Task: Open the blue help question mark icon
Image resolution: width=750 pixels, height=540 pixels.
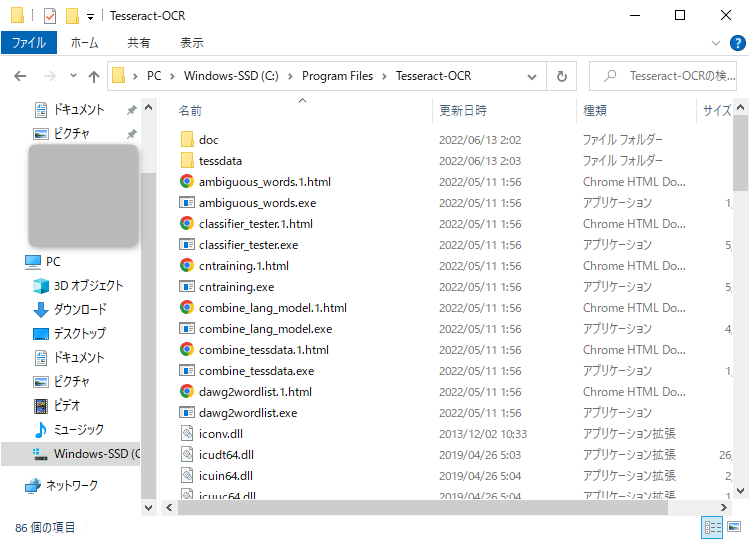Action: (737, 43)
